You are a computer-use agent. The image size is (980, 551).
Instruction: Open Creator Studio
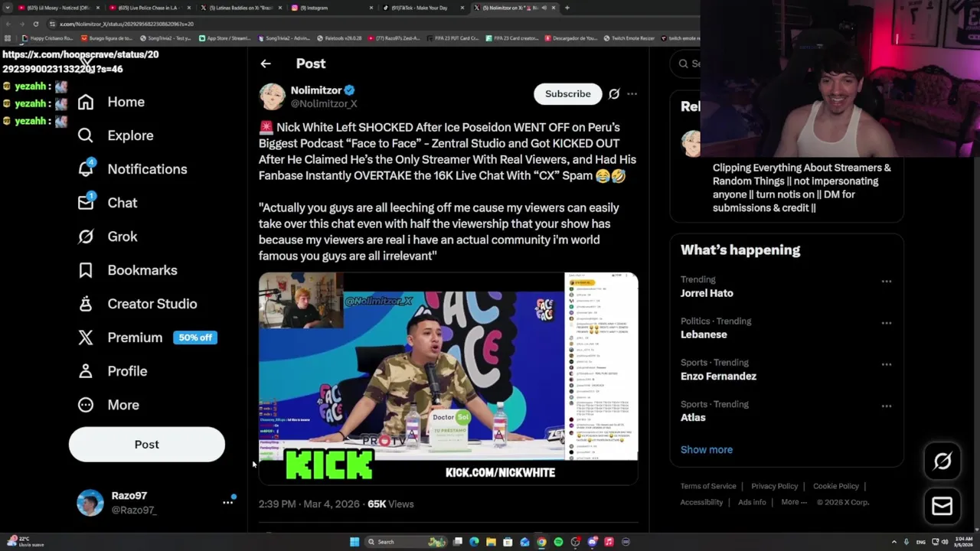click(x=137, y=304)
